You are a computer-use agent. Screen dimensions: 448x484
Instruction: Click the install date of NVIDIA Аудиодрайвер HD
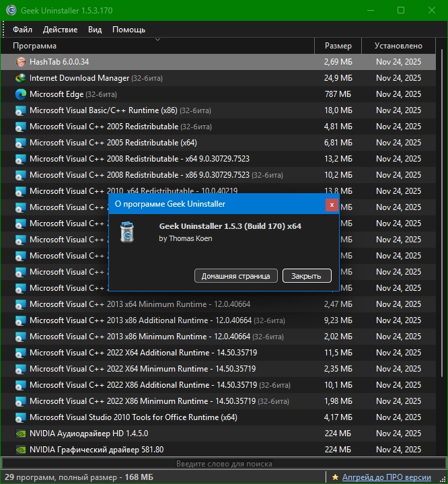pyautogui.click(x=398, y=434)
